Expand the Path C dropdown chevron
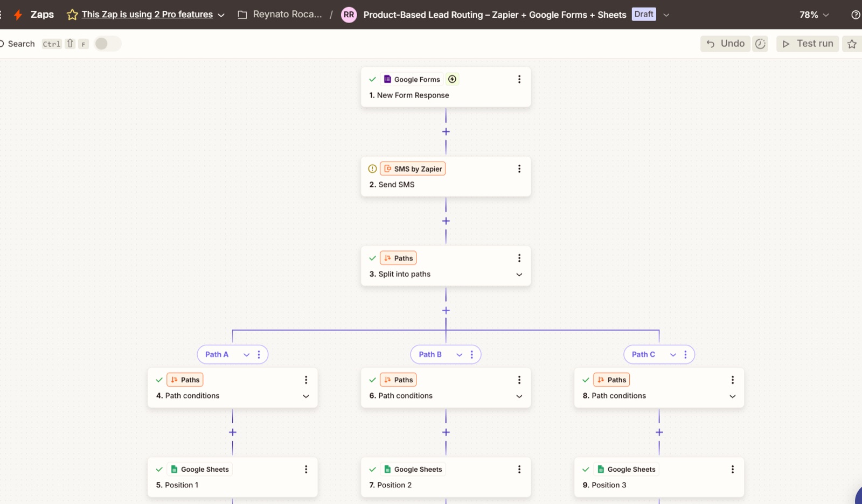 [673, 355]
